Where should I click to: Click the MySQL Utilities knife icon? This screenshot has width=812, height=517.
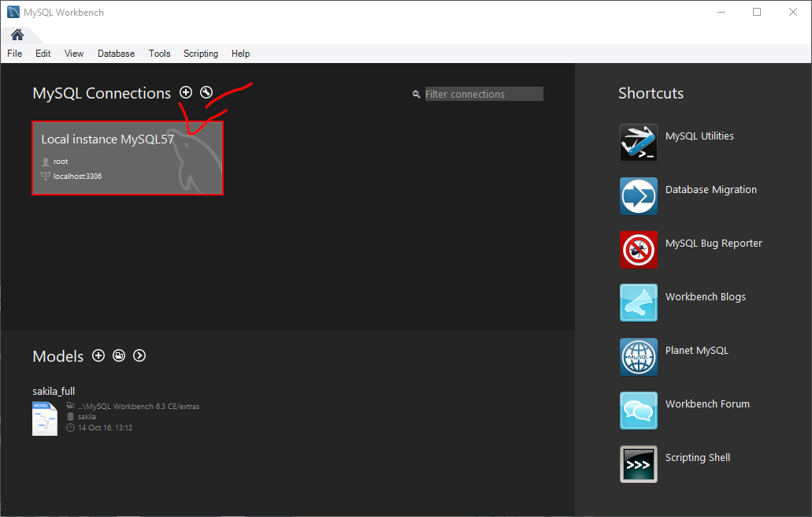click(x=639, y=143)
